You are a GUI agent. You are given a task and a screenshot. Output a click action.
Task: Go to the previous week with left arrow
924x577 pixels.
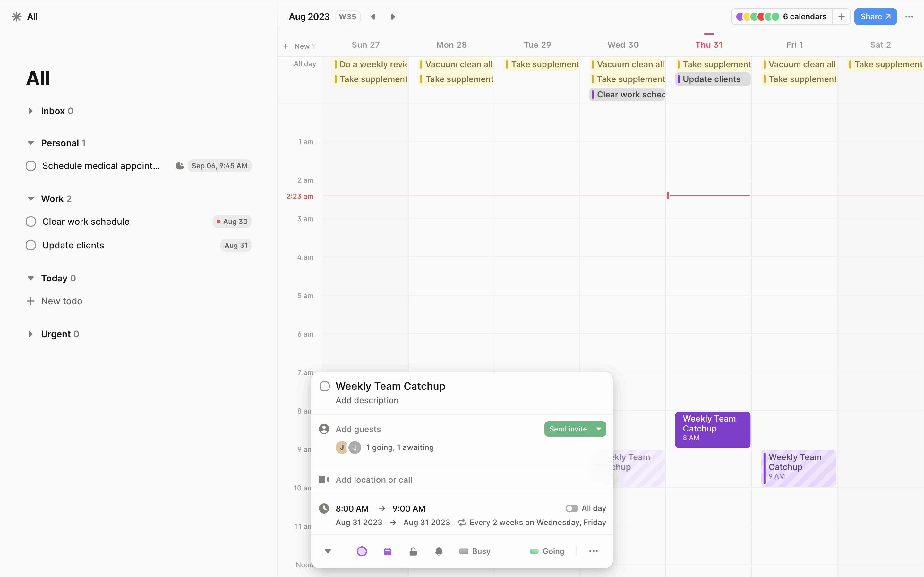pyautogui.click(x=373, y=17)
